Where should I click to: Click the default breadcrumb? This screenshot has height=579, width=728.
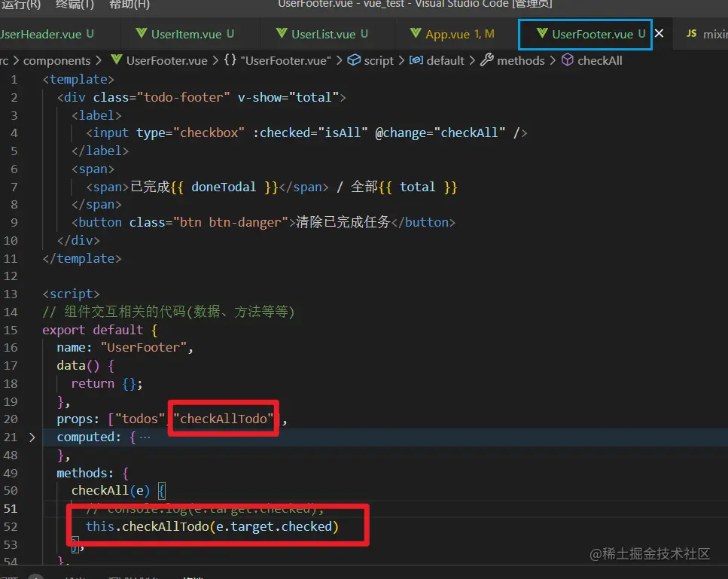click(445, 61)
